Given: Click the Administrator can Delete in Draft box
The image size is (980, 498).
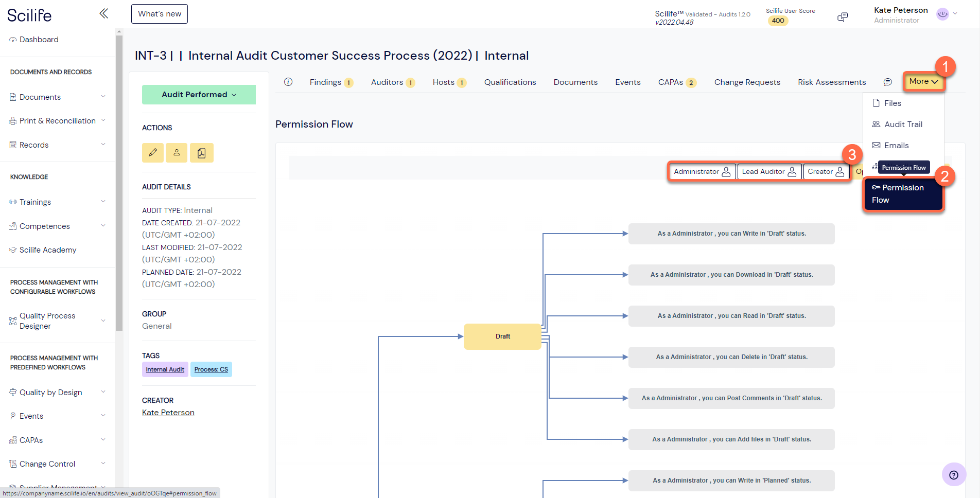Looking at the screenshot, I should (x=731, y=357).
